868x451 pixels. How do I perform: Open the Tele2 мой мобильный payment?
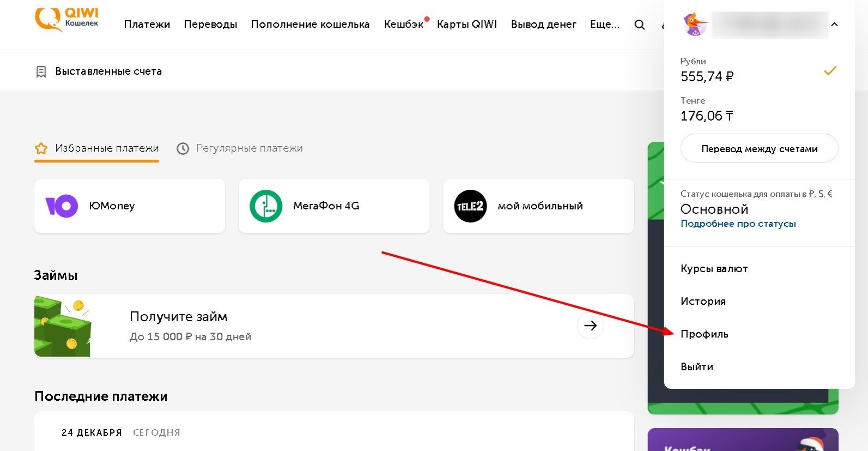pyautogui.click(x=538, y=206)
